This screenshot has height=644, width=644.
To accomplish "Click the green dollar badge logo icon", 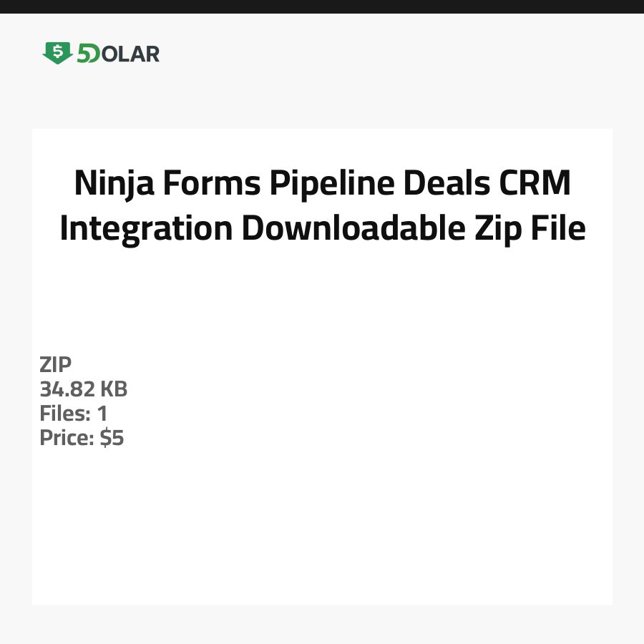I will pyautogui.click(x=57, y=53).
